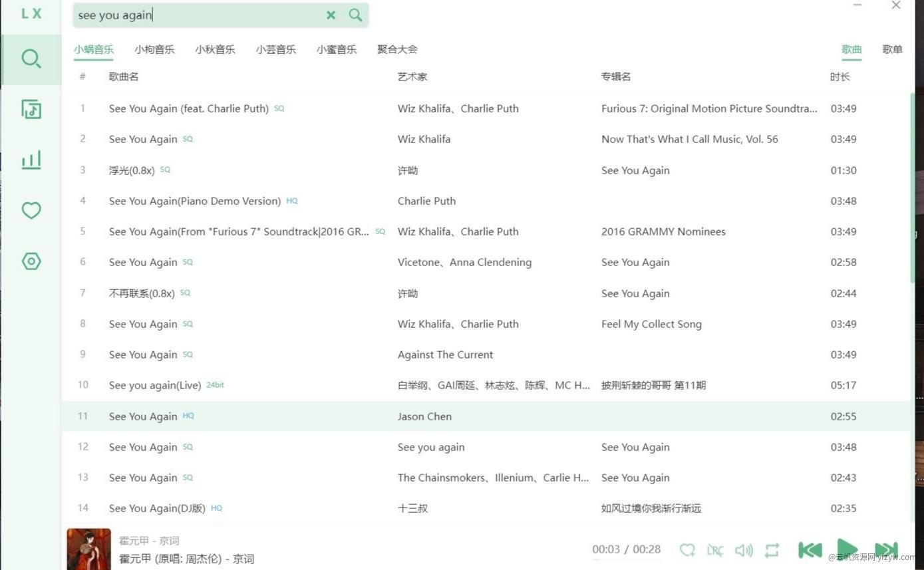The width and height of the screenshot is (924, 570).
Task: Click the playback progress bar
Action: pyautogui.click(x=626, y=560)
